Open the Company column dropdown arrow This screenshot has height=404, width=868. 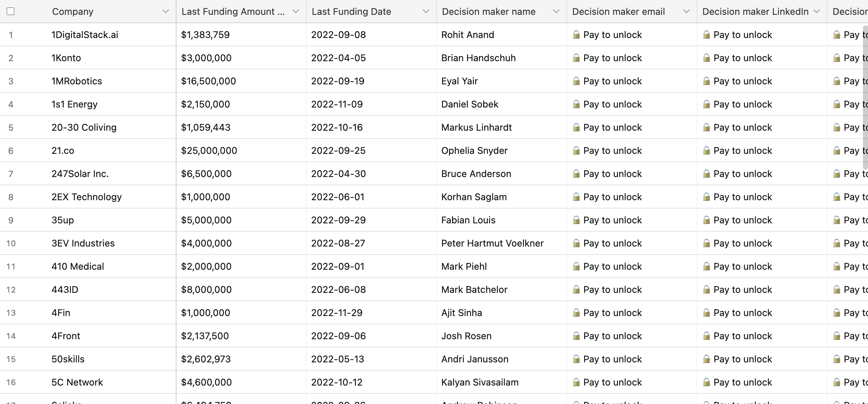coord(166,12)
